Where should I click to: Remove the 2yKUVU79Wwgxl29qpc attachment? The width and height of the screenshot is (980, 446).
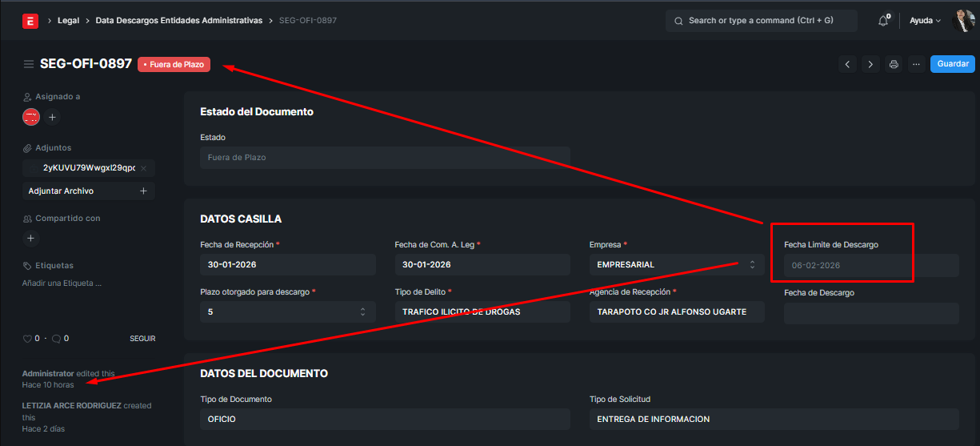(x=143, y=168)
